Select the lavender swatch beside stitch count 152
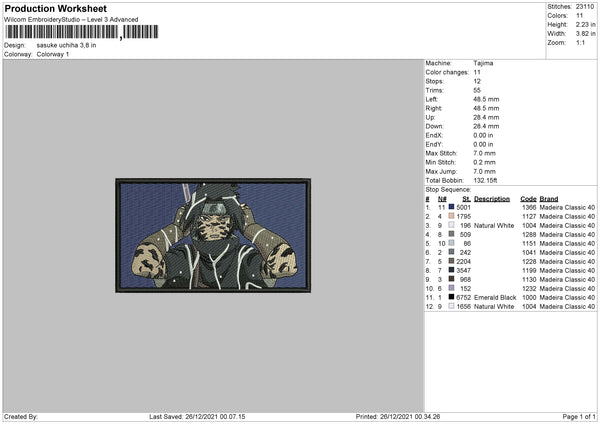 pos(451,288)
